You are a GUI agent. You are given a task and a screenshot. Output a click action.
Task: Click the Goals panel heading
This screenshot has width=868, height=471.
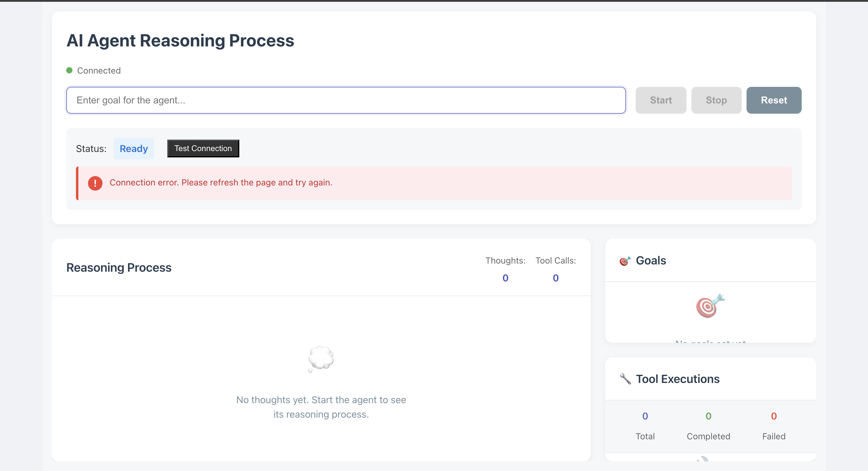651,261
